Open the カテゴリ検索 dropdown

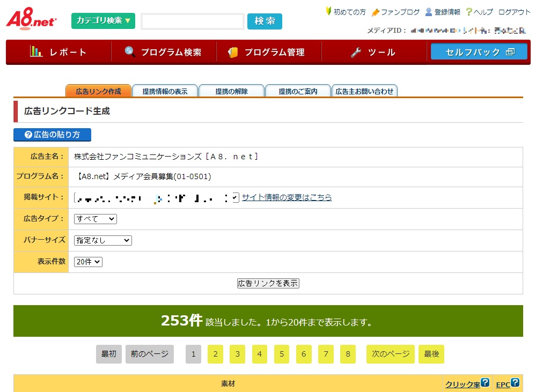[x=103, y=21]
